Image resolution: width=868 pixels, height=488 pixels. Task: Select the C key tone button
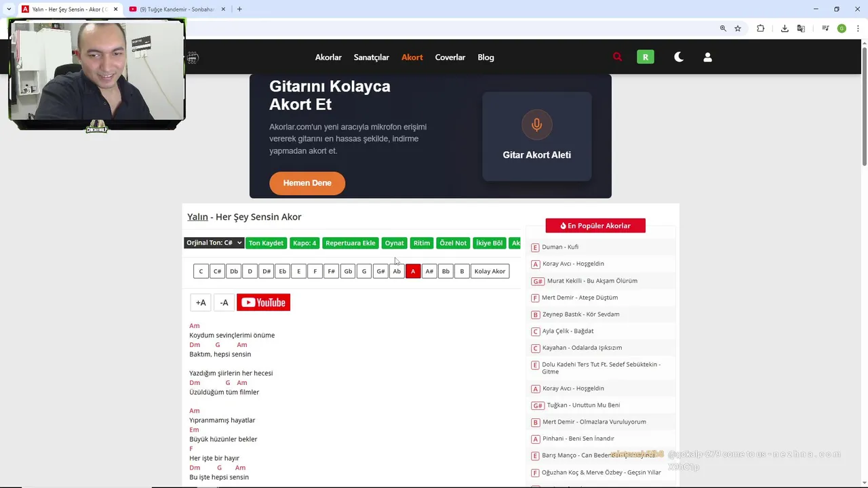click(x=201, y=271)
